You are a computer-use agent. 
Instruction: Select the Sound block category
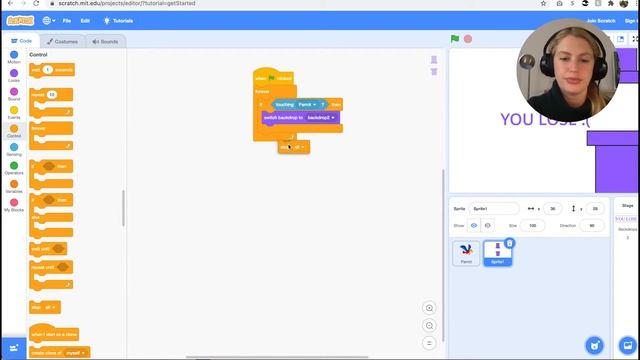[x=14, y=94]
